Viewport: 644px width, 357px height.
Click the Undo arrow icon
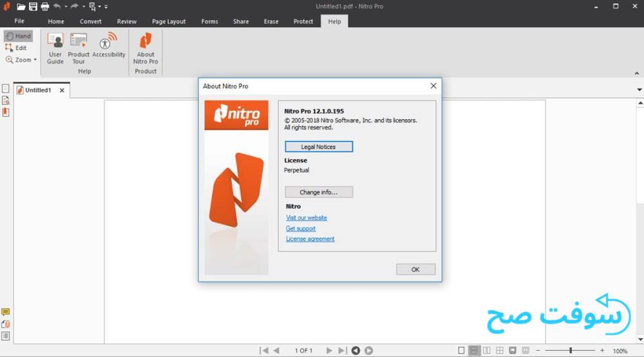tap(57, 6)
